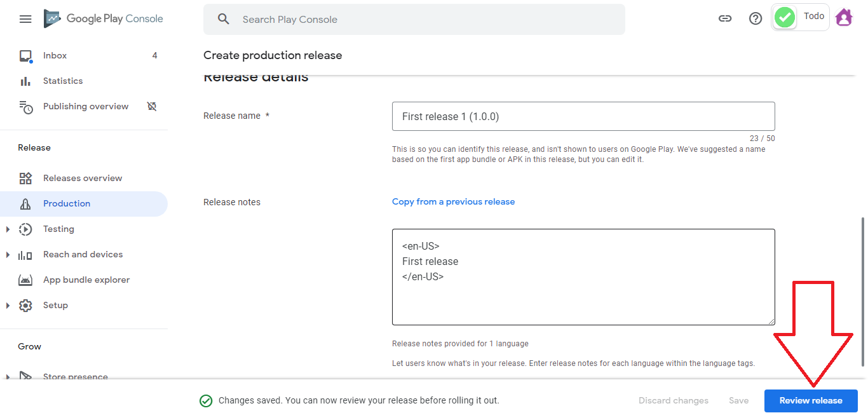Expand Reach and devices section
This screenshot has height=420, width=868.
coord(8,255)
